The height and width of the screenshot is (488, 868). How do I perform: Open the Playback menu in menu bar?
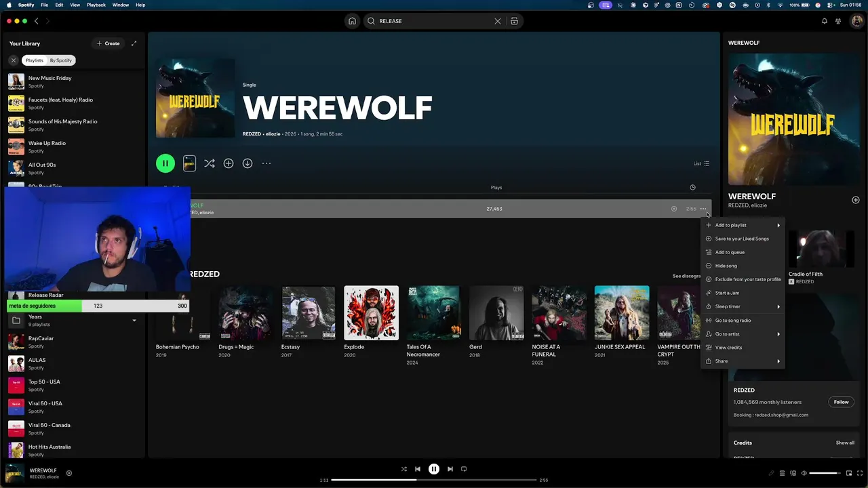point(96,5)
